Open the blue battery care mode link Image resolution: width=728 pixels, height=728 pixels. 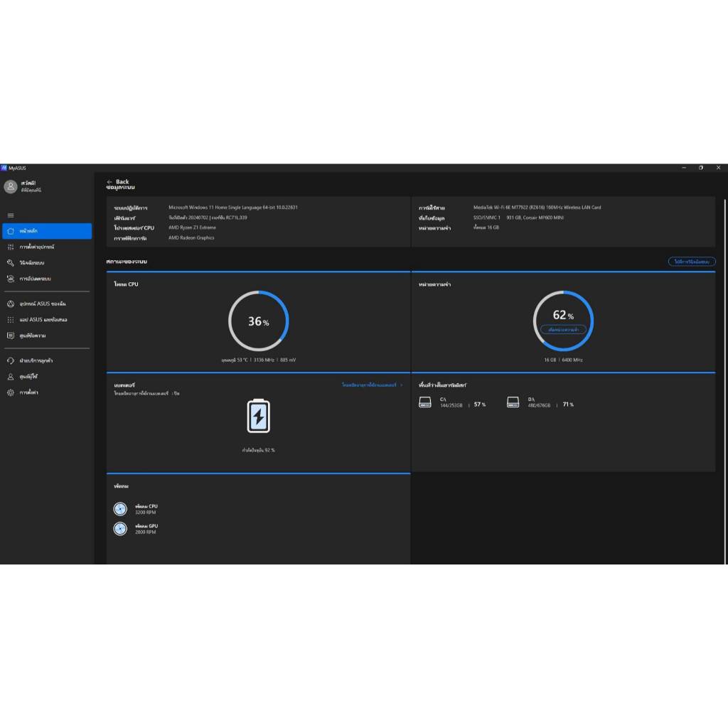click(372, 385)
